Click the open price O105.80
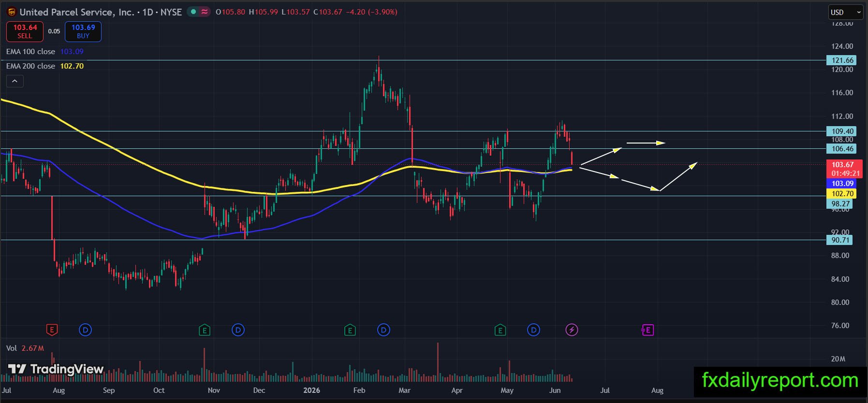The width and height of the screenshot is (868, 403). (x=231, y=12)
